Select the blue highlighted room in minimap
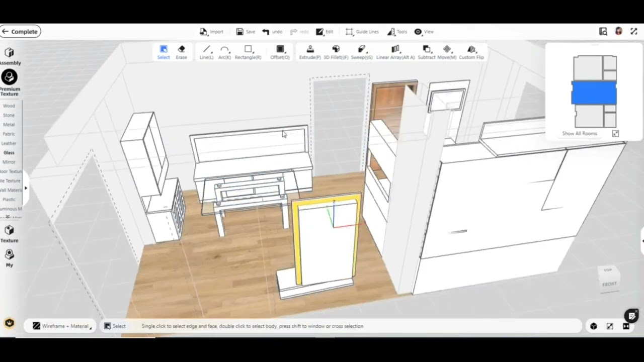Viewport: 644px width, 362px height. [594, 93]
